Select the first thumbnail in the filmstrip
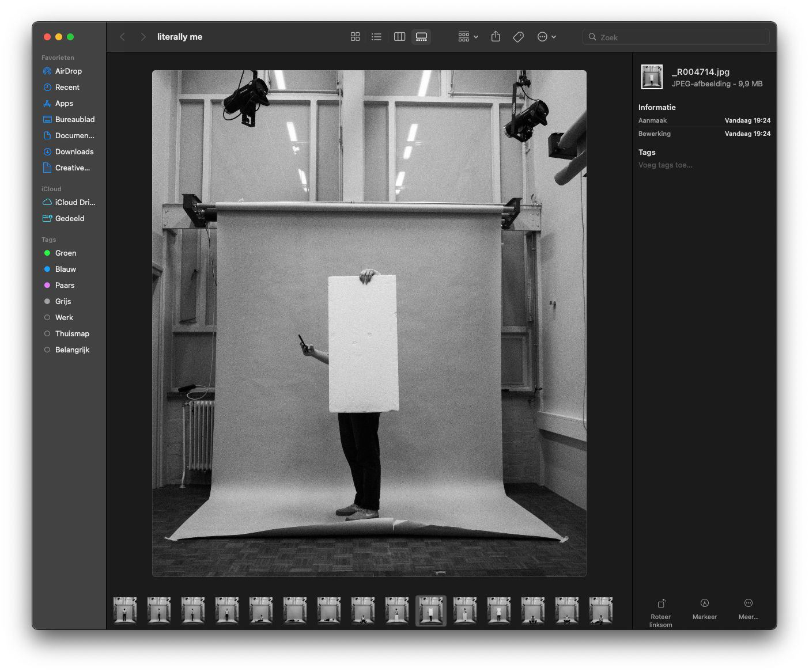Screen dimensions: 809x672 click(125, 610)
